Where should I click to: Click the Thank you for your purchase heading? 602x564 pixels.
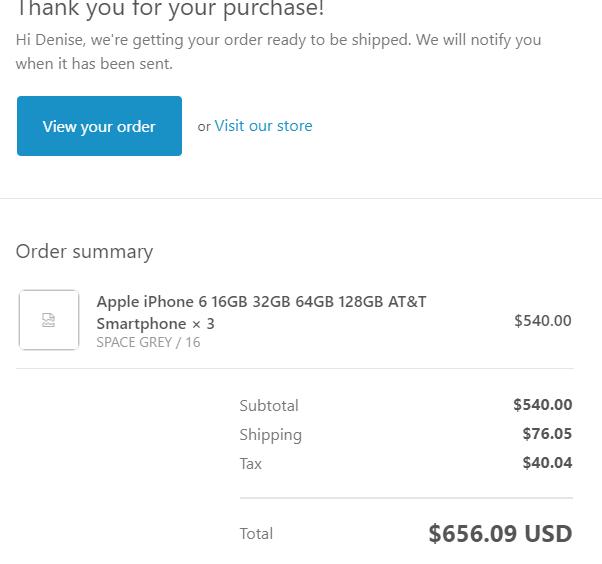coord(170,9)
